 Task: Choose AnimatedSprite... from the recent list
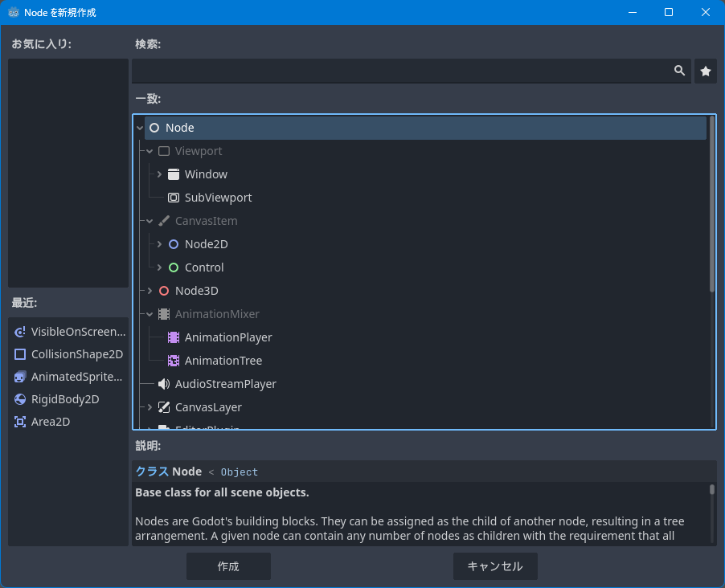click(x=68, y=377)
